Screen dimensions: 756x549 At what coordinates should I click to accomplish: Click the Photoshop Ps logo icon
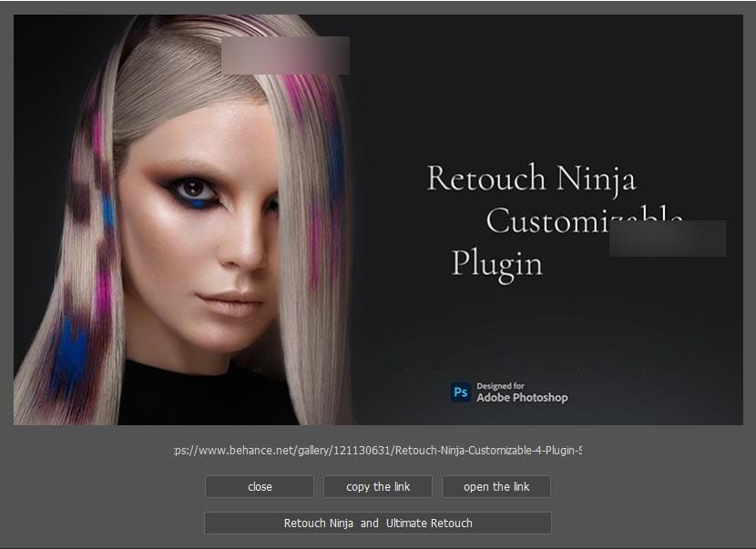(463, 391)
